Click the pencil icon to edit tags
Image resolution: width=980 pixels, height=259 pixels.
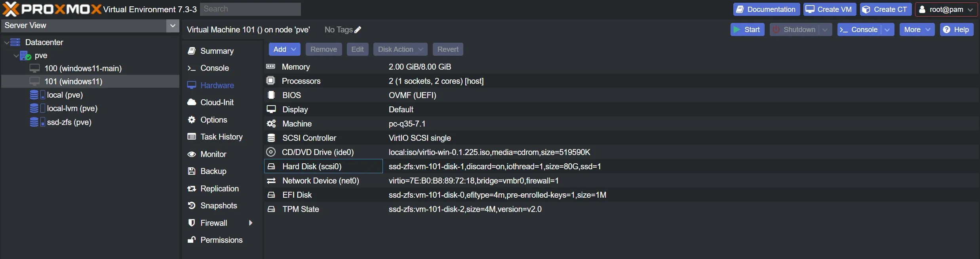(358, 30)
